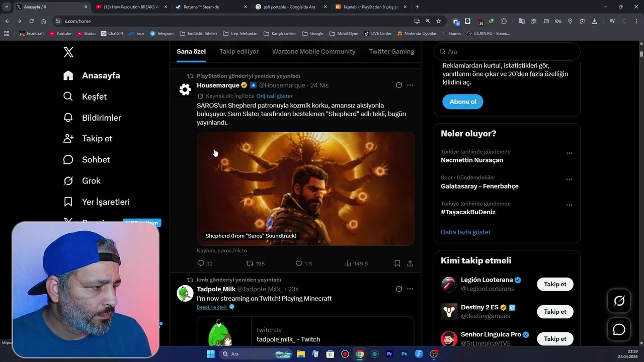
Task: Switch to Sana özel tab
Action: (x=191, y=52)
